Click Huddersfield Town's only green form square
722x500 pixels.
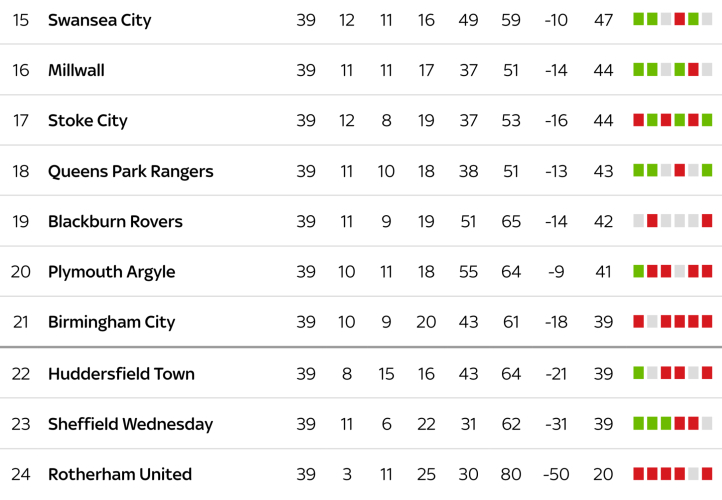639,373
